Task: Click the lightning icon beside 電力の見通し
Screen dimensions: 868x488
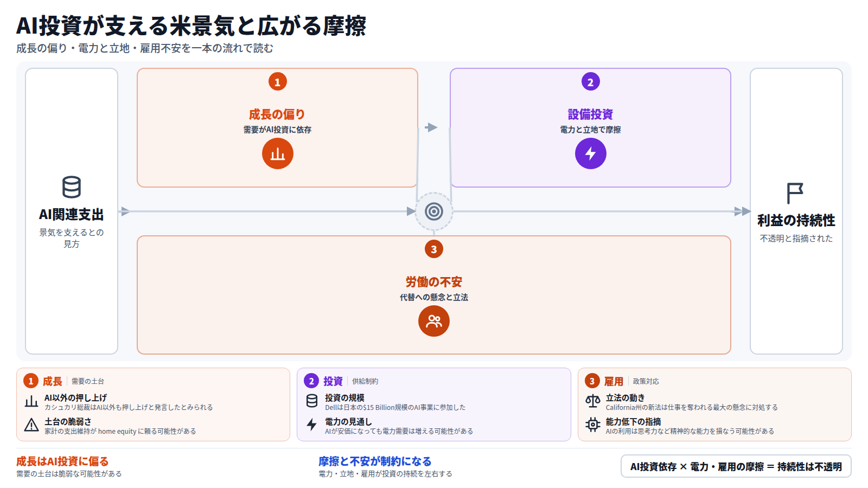Action: 312,425
